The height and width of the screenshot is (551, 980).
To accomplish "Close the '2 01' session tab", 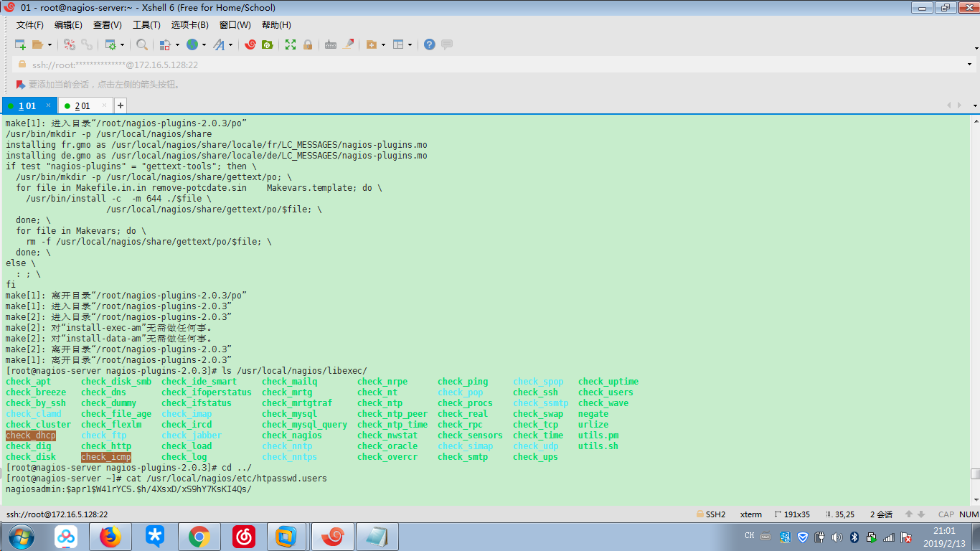I will pos(105,105).
